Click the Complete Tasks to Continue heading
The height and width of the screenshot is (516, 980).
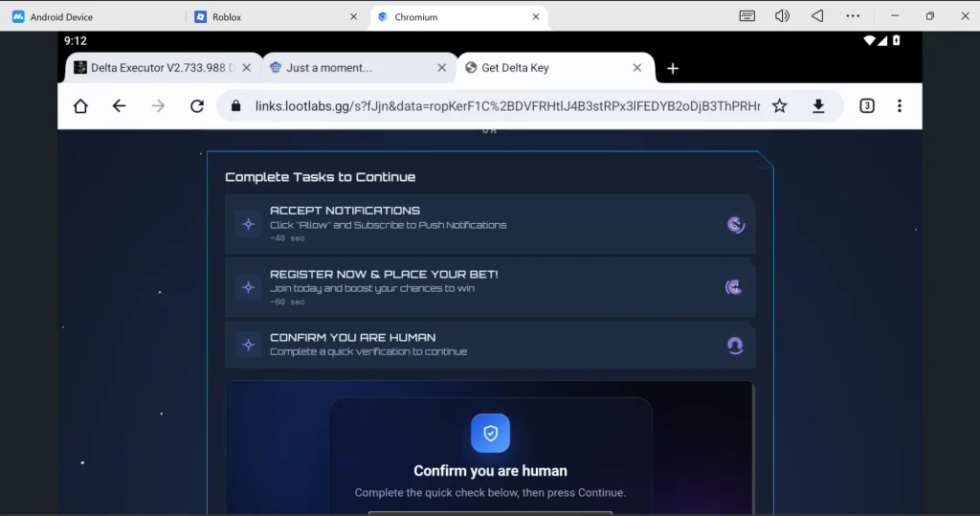(x=320, y=177)
